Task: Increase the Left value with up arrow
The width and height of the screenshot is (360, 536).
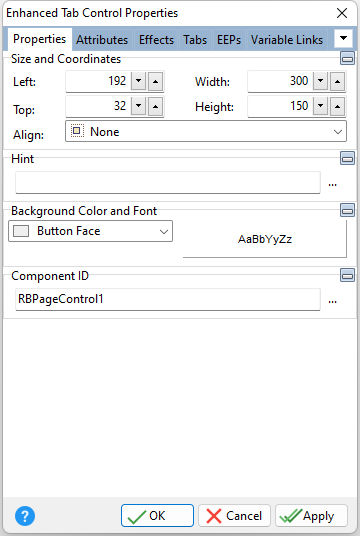Action: coord(155,81)
